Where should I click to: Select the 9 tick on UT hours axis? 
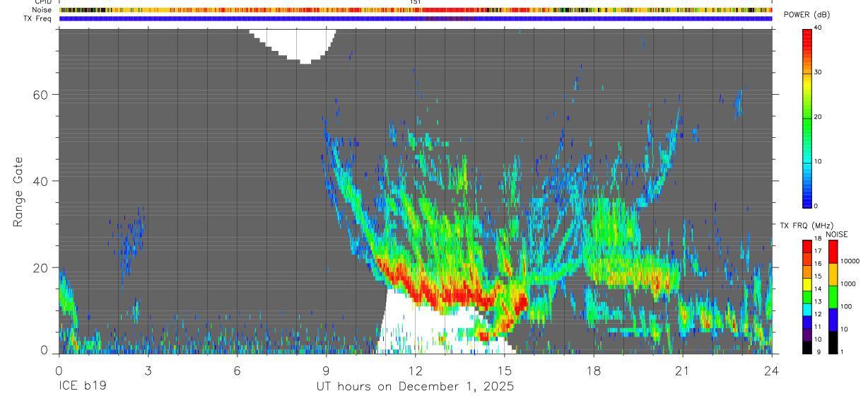click(326, 370)
